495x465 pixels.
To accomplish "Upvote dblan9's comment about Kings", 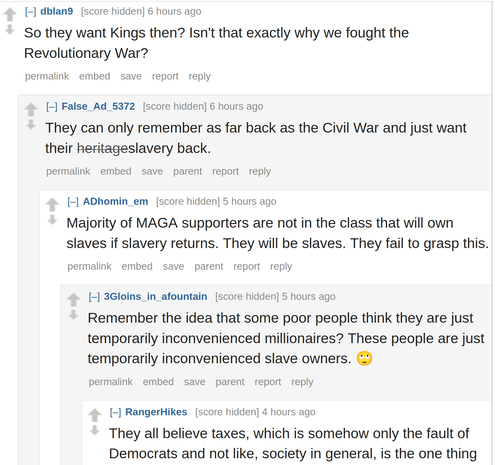I will coord(10,15).
